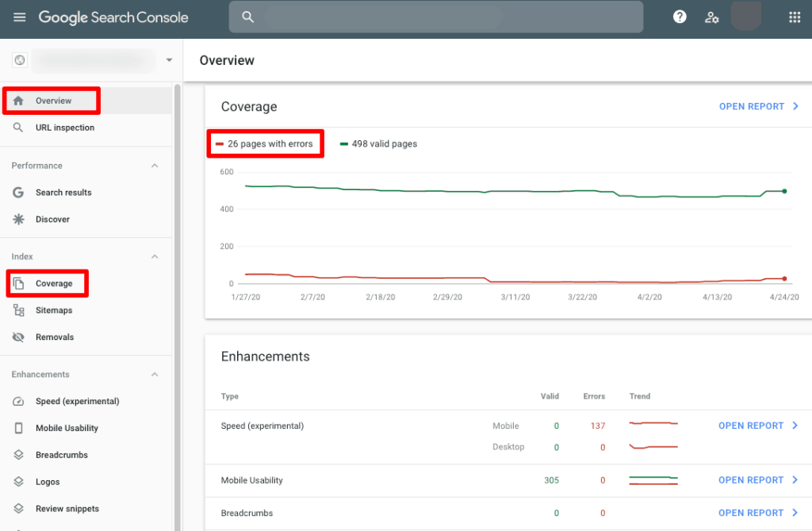Toggle the 498 valid pages legend
Viewport: 812px width, 531px height.
pyautogui.click(x=378, y=144)
